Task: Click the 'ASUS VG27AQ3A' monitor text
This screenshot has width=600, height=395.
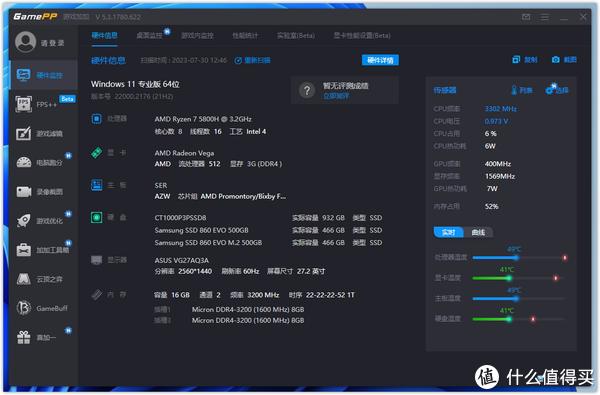Action: [x=182, y=260]
